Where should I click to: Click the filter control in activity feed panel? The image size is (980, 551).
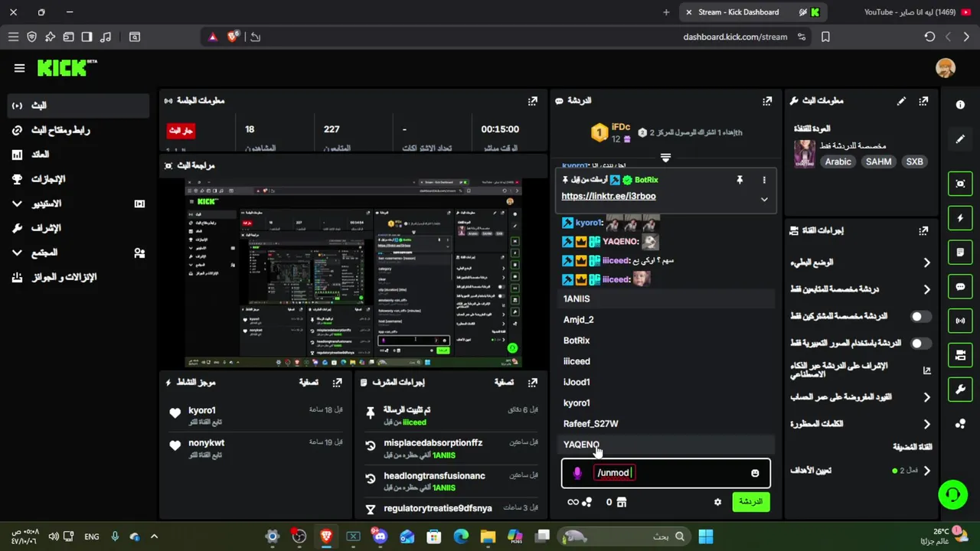point(309,382)
